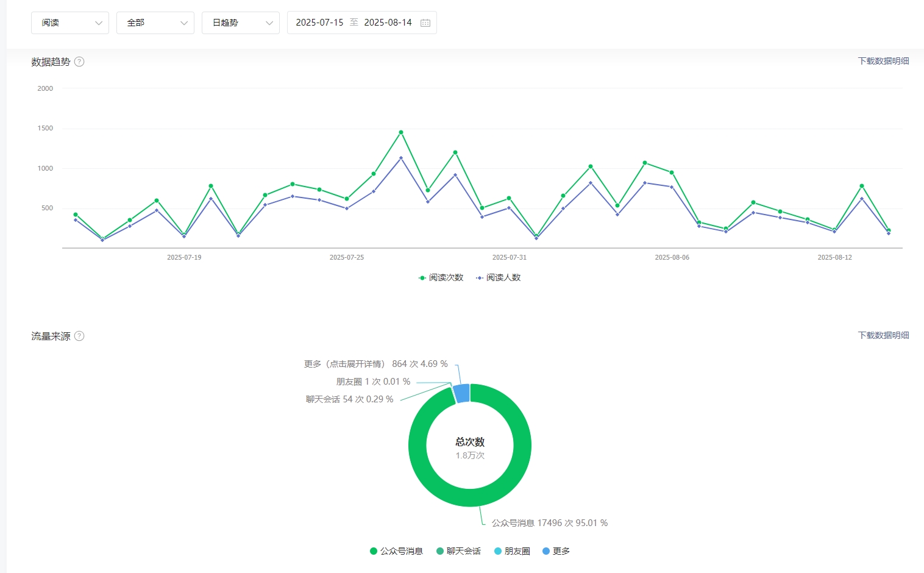Toggle 朋友圈 in pie legend
Viewport: 924px width, 573px height.
coord(512,551)
